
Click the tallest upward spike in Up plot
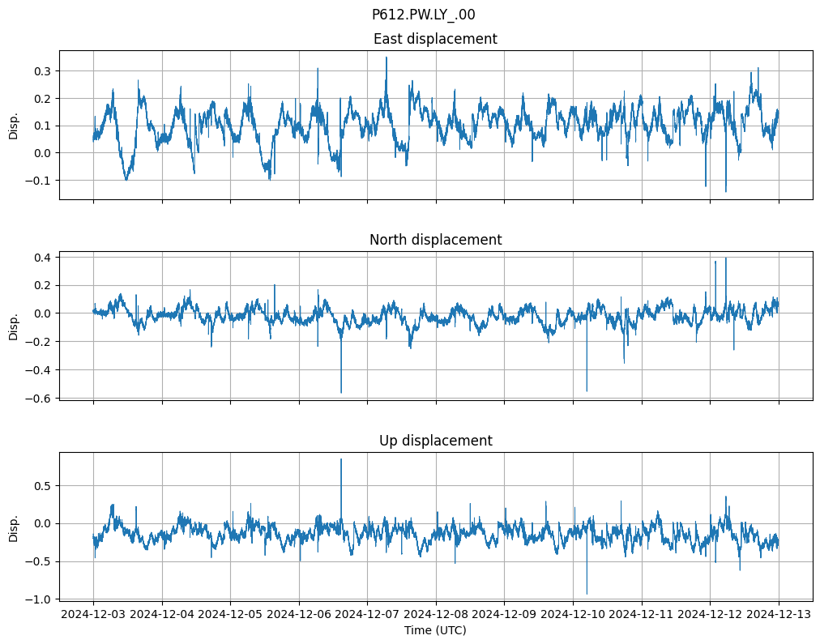pyautogui.click(x=341, y=460)
